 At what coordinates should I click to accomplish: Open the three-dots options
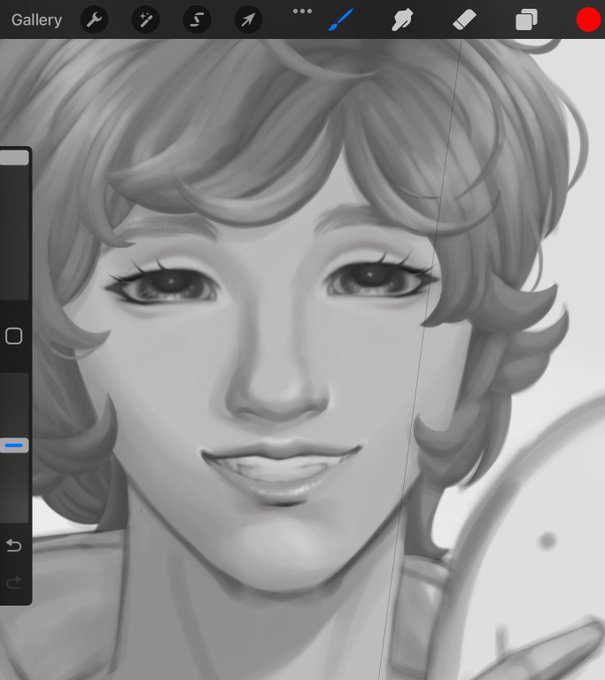coord(302,11)
